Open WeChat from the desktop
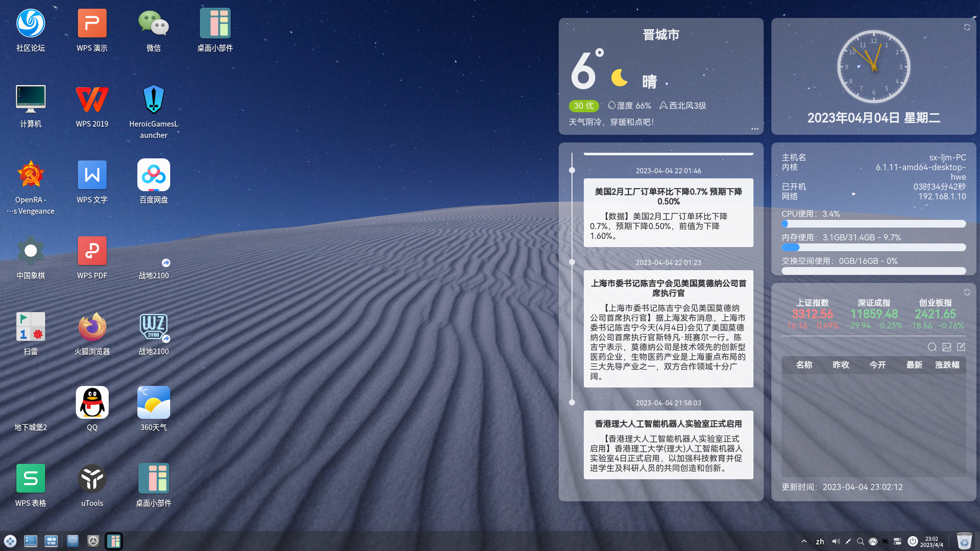Image resolution: width=980 pixels, height=551 pixels. (153, 23)
